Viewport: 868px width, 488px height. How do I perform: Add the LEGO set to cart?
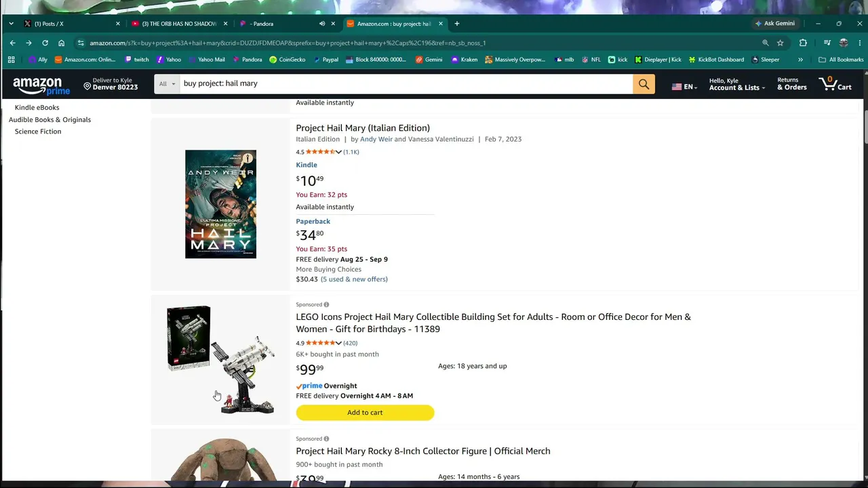[365, 413]
